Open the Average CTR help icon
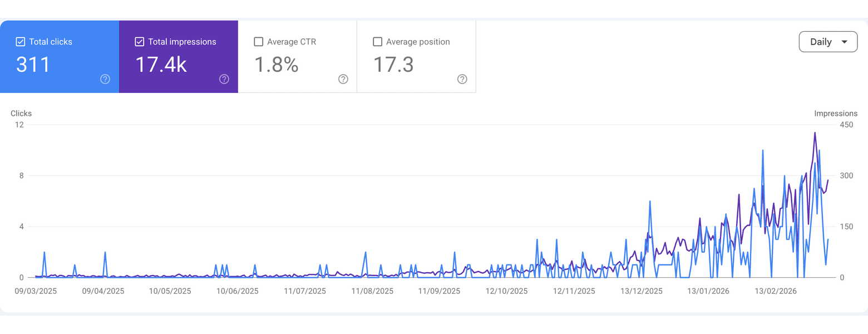Viewport: 868px width, 334px height. pos(343,79)
